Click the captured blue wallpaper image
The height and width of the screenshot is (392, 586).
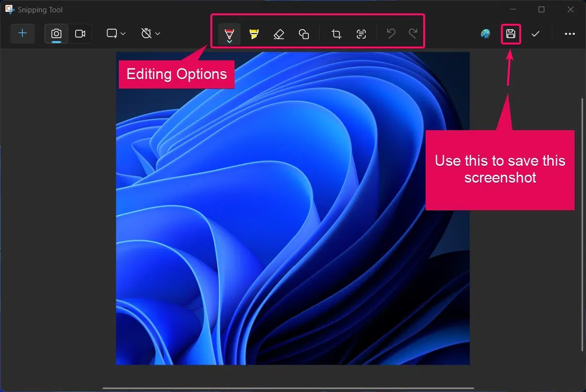coord(293,208)
